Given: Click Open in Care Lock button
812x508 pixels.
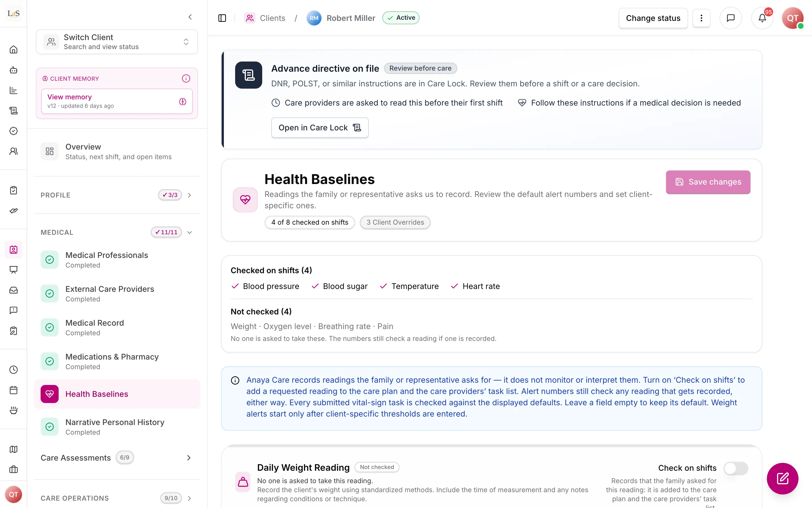Looking at the screenshot, I should (320, 128).
